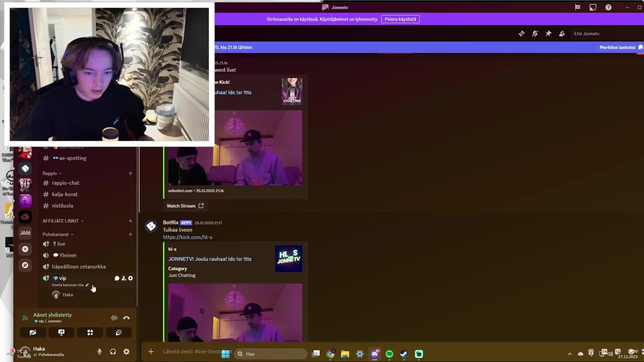Open the vip channel settings gear
This screenshot has height=362, width=644.
[130, 278]
